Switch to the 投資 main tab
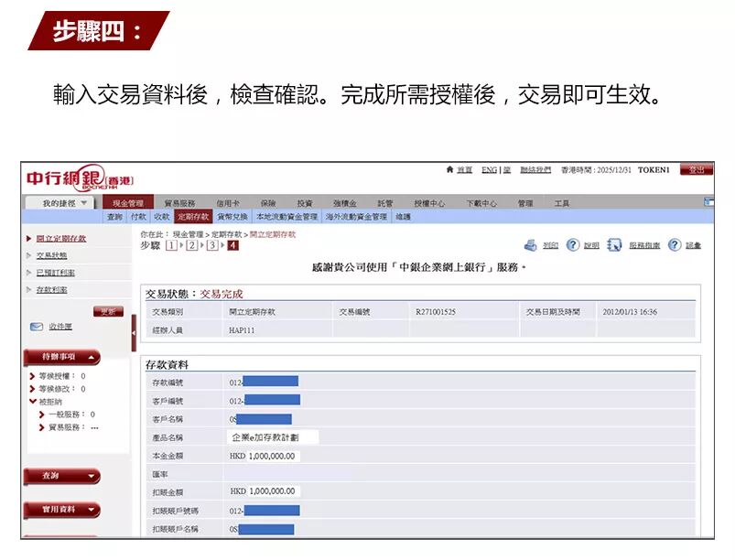This screenshot has width=735, height=560. point(305,203)
